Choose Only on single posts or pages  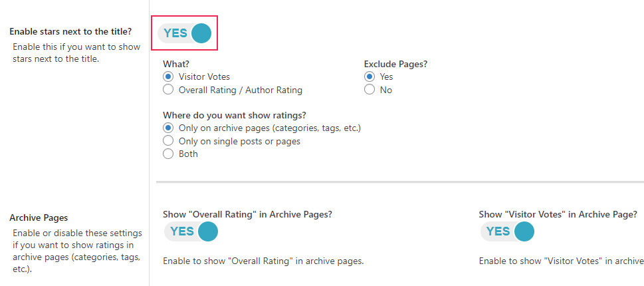[x=168, y=141]
